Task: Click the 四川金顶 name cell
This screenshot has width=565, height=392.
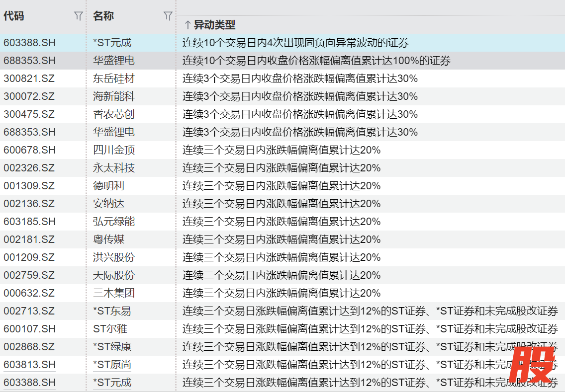Action: [114, 150]
